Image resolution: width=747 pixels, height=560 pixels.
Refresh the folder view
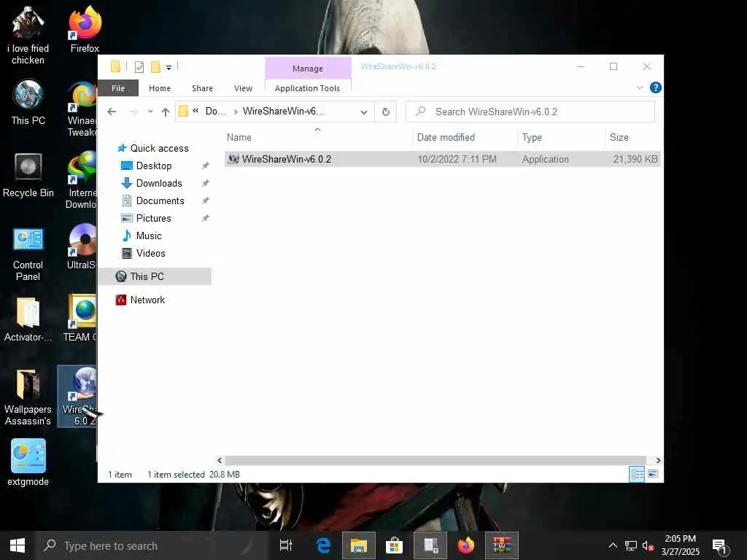point(386,112)
